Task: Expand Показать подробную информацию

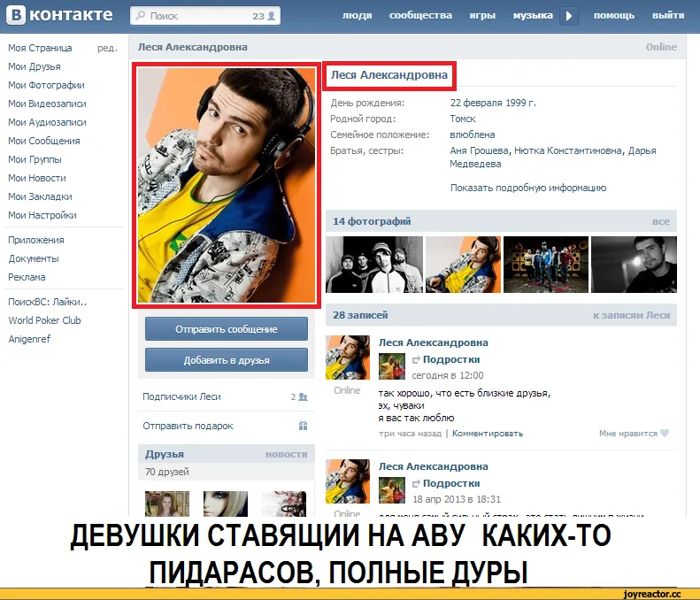Action: tap(528, 188)
